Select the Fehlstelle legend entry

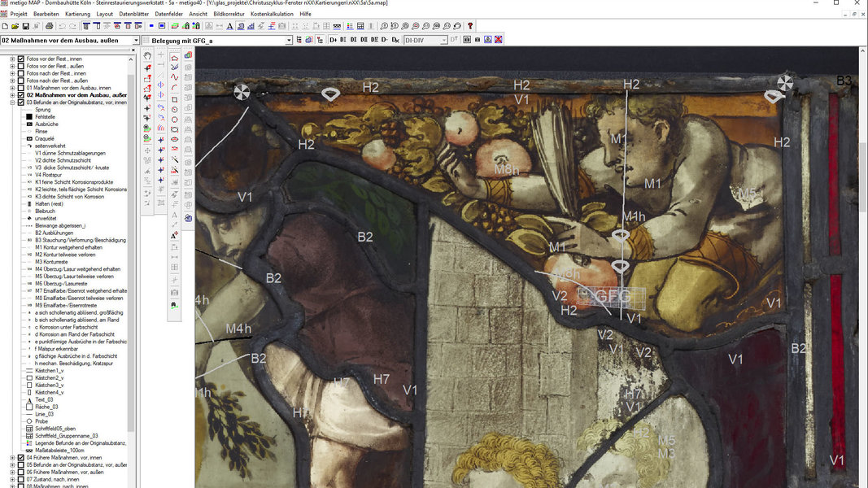[x=45, y=117]
